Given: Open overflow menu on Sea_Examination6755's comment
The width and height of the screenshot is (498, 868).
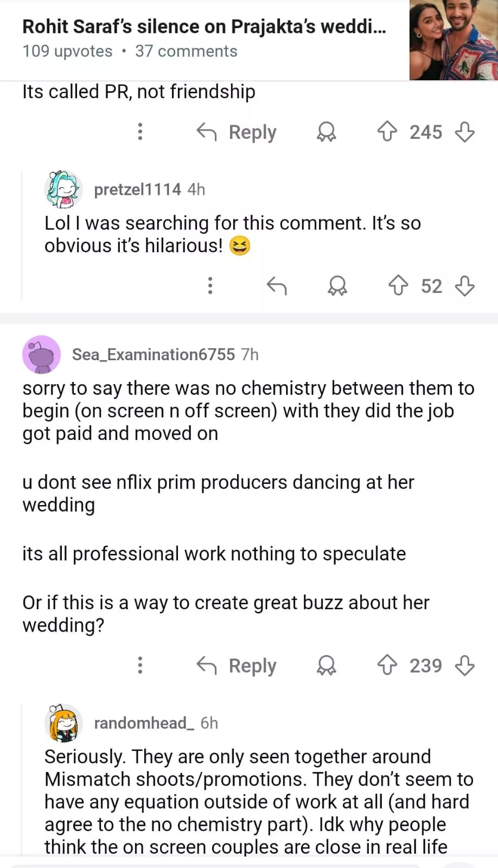Looking at the screenshot, I should coord(140,665).
